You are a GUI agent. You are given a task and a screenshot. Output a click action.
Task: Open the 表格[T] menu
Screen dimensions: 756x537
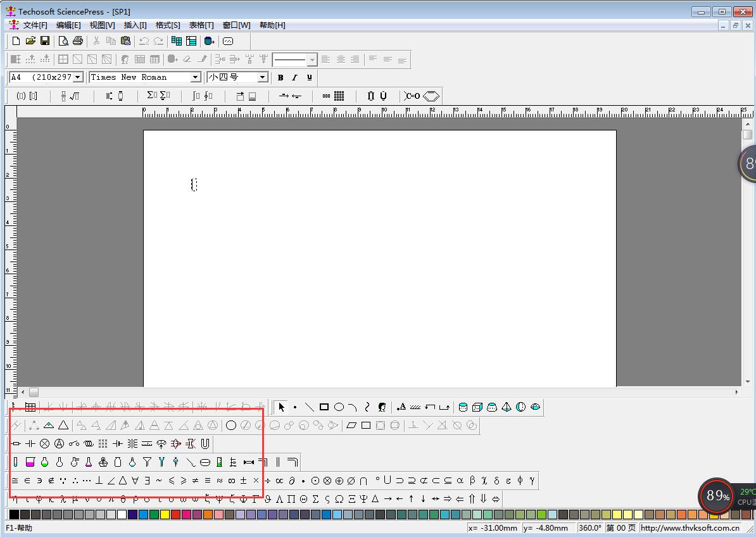click(x=201, y=25)
